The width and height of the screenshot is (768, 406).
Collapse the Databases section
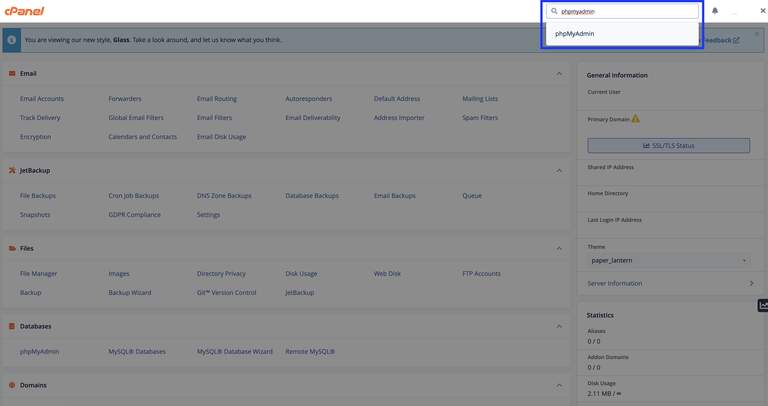[559, 326]
